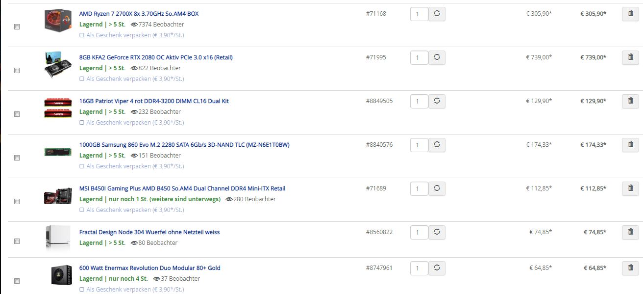
Task: Refresh quantity for Enermax Revolution Duo
Action: pyautogui.click(x=437, y=268)
